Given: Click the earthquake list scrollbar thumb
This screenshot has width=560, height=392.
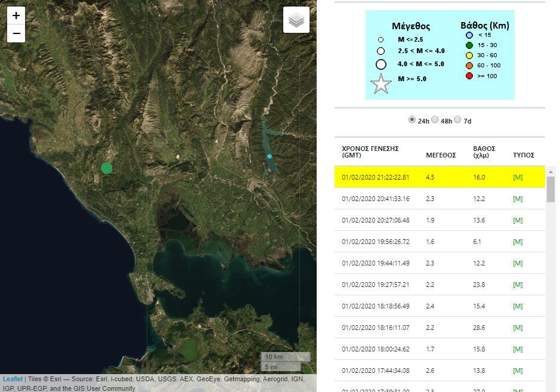Looking at the screenshot, I should [x=551, y=189].
